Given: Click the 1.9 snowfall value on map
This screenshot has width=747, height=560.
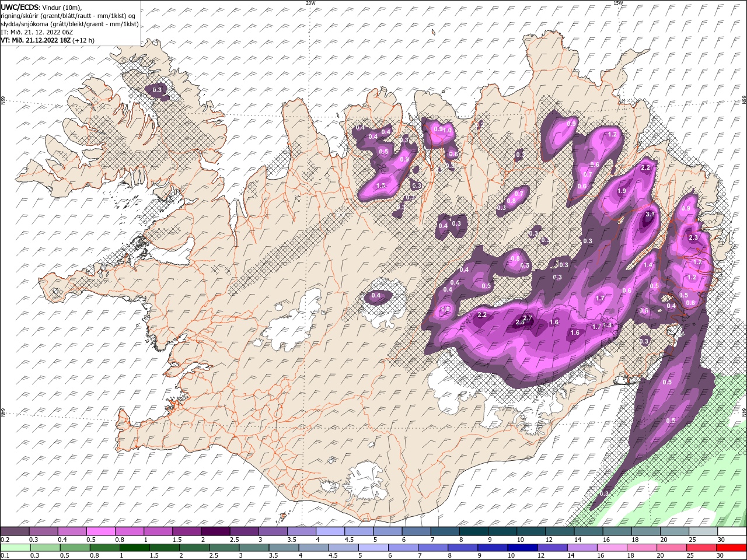Looking at the screenshot, I should pos(622,191).
